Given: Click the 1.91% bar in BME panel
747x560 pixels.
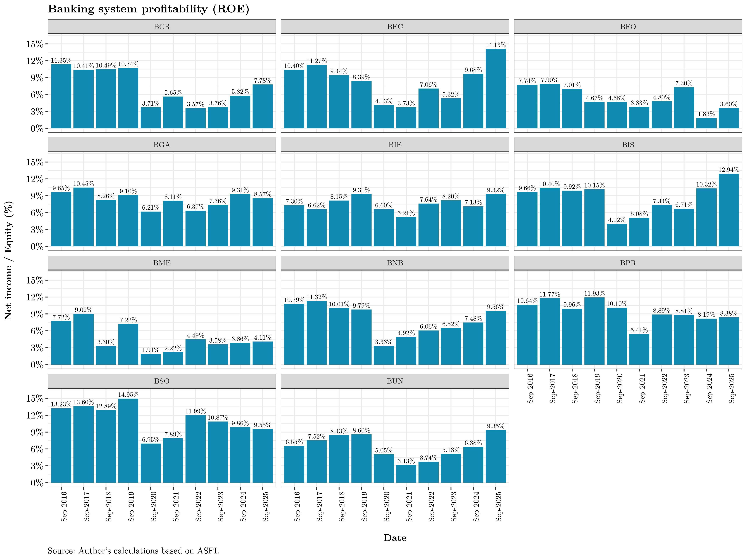Looking at the screenshot, I should coord(151,359).
